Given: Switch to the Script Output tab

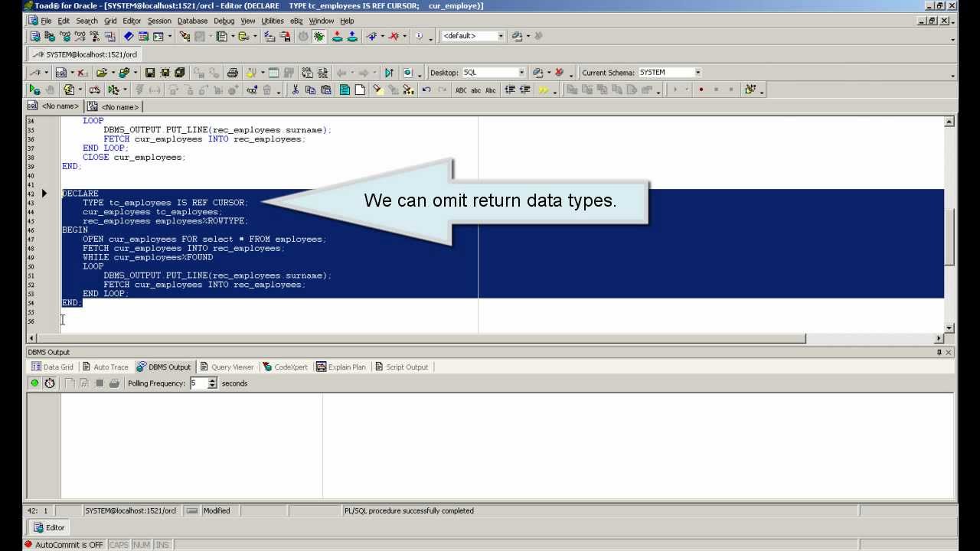Looking at the screenshot, I should 401,367.
